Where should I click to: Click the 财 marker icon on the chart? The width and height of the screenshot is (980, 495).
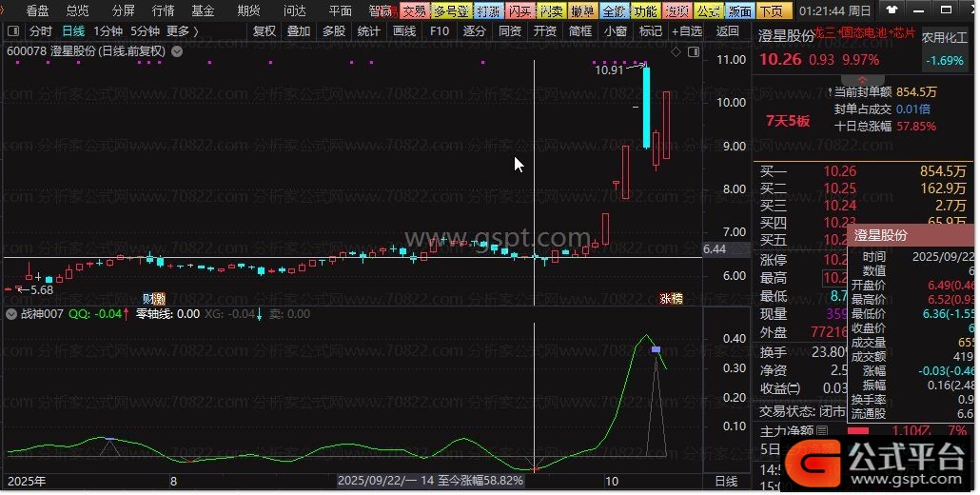coord(154,298)
